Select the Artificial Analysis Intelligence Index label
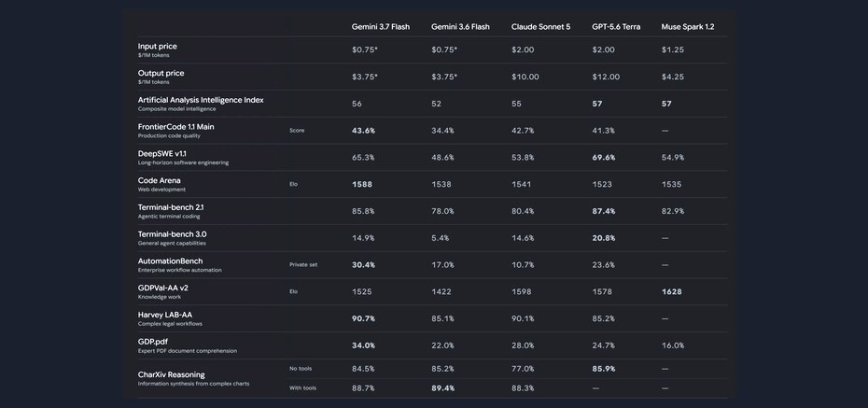Screen dimensions: 868x408 point(201,100)
